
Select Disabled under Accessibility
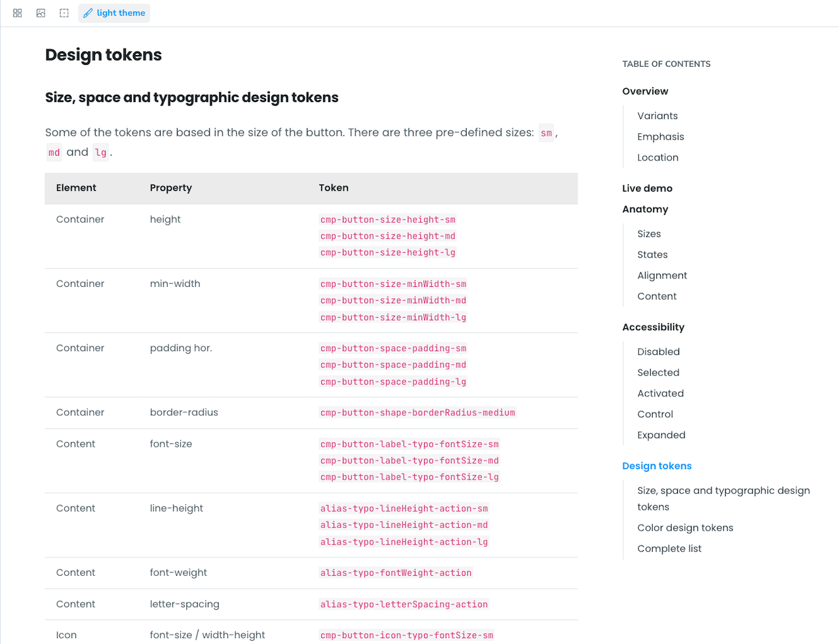tap(658, 351)
